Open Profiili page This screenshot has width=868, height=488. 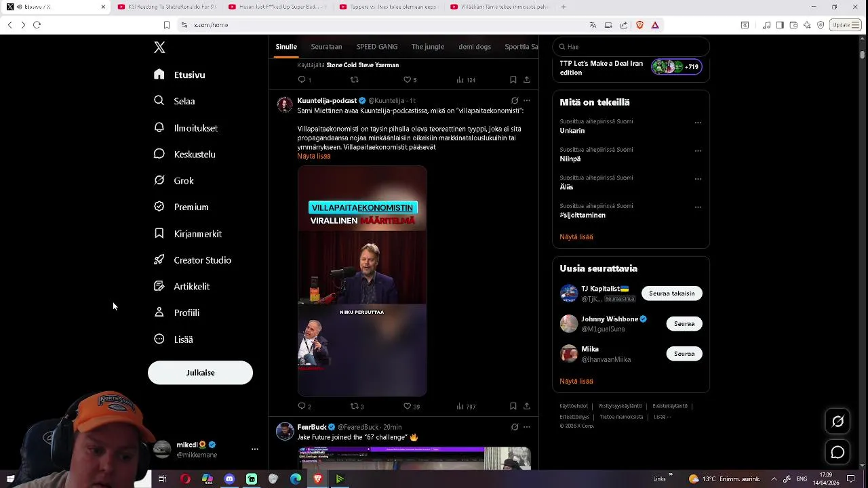176,312
